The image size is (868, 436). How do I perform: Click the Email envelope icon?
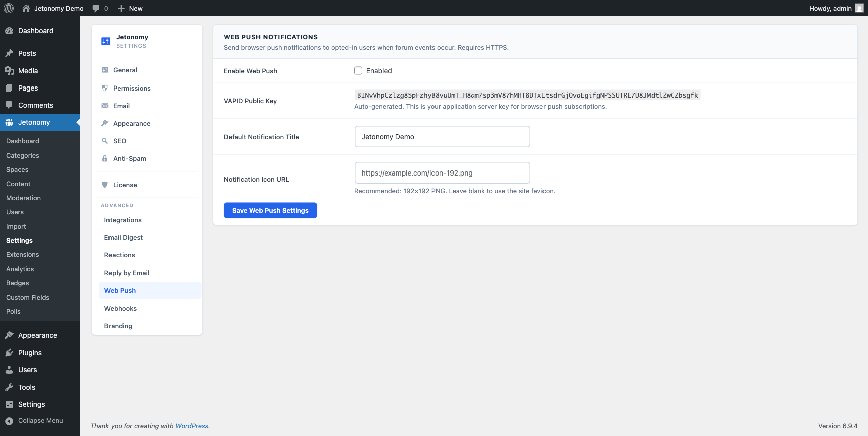click(105, 106)
